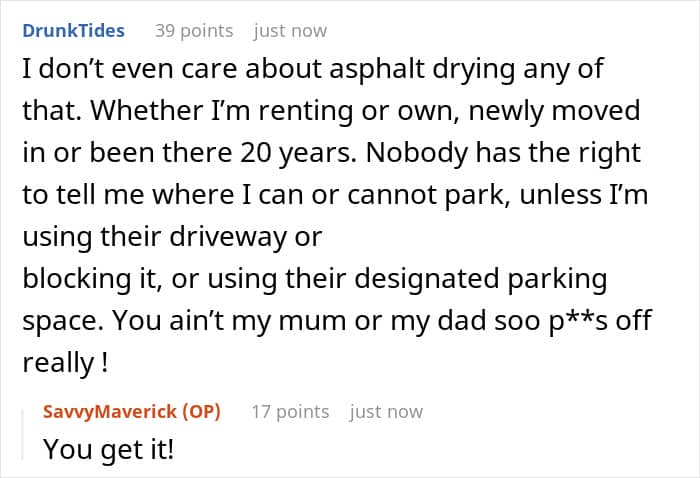Click the (OP) badge beside SavvyMaverick
The width and height of the screenshot is (700, 478).
pyautogui.click(x=201, y=411)
